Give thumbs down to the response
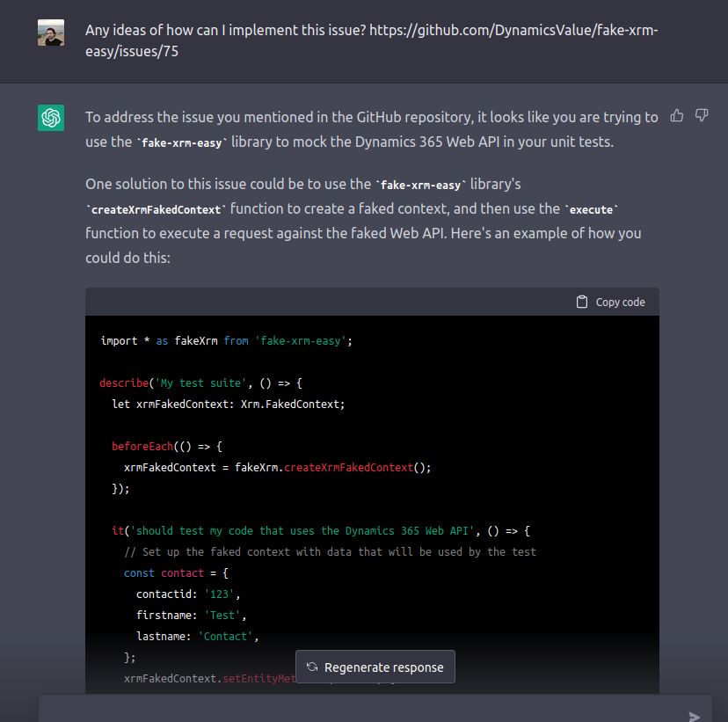Screen dimensions: 728x722 701,115
